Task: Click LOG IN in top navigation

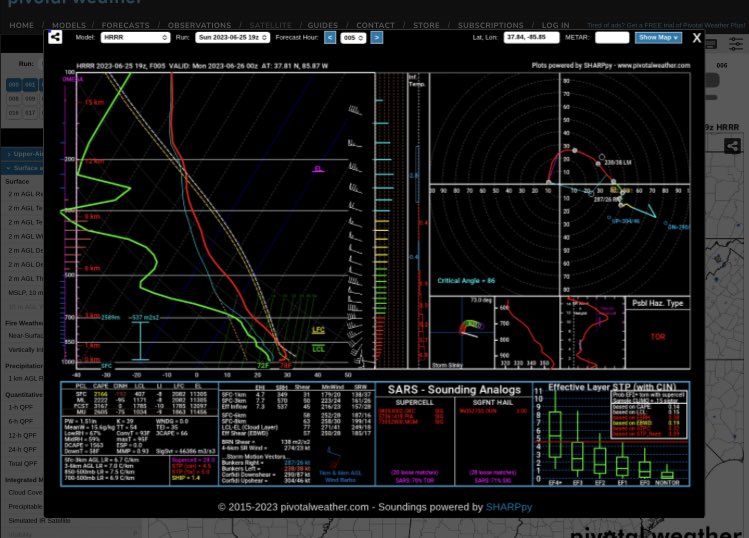Action: (x=555, y=25)
